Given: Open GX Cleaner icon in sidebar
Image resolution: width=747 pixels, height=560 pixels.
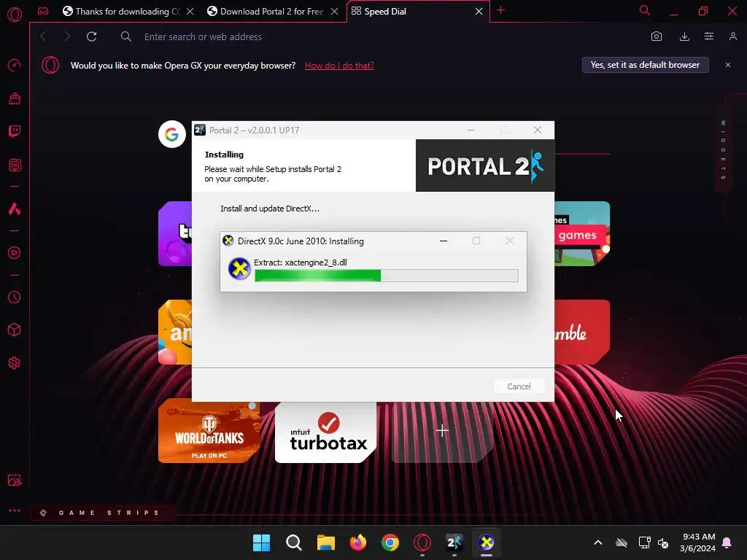Looking at the screenshot, I should pos(15,98).
